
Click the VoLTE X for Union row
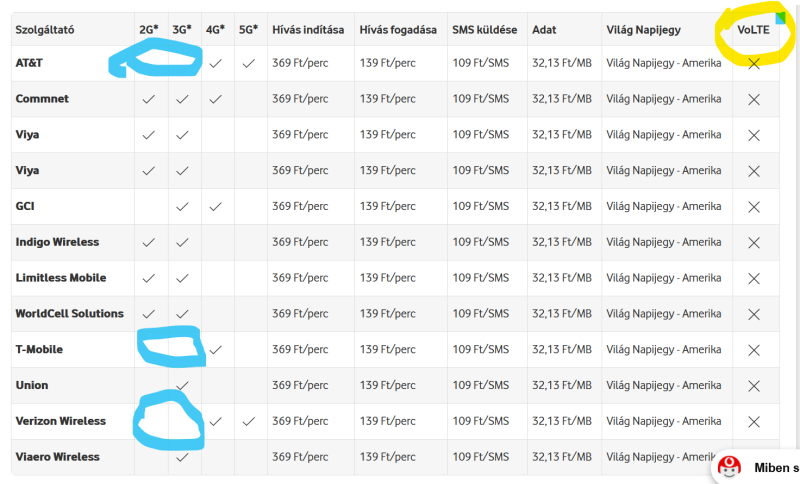(754, 386)
